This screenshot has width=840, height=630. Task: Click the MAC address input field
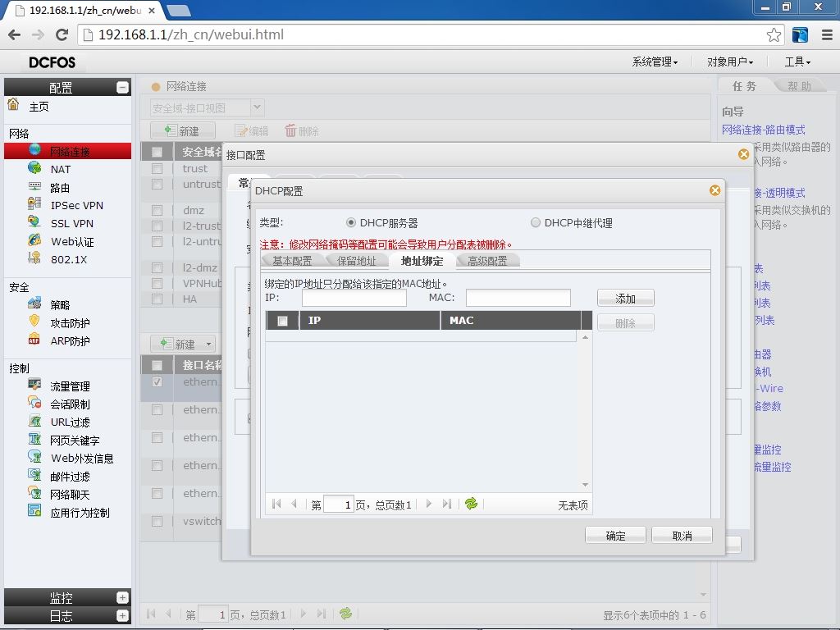(x=518, y=298)
